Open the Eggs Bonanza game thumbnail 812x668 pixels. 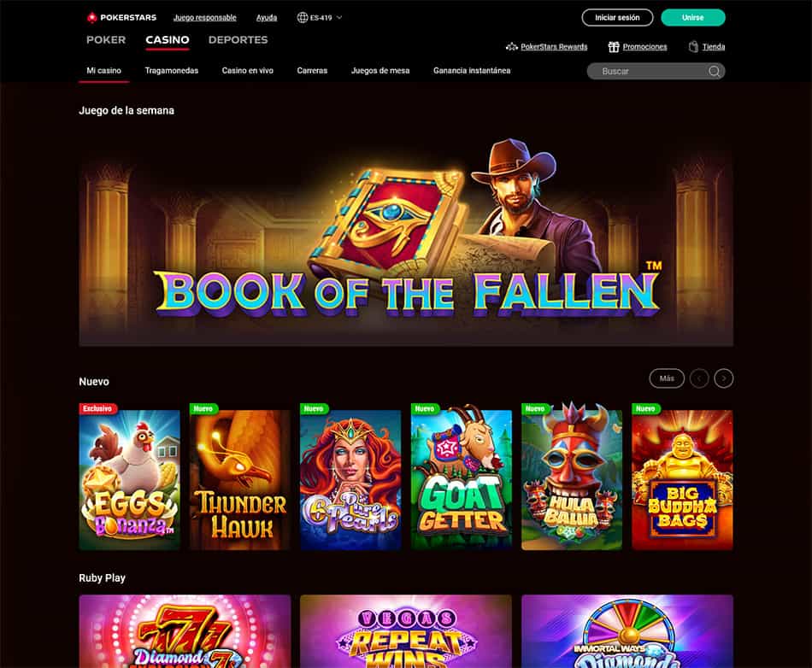click(x=129, y=477)
